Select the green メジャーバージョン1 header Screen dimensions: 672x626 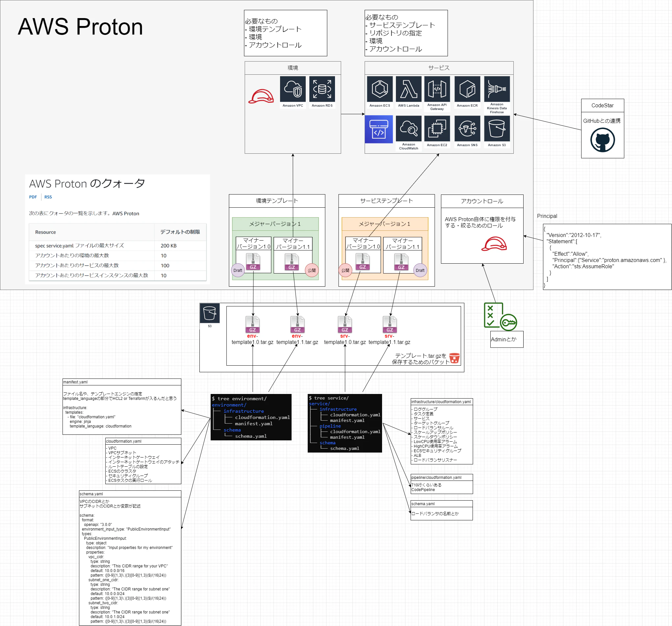[x=275, y=224]
